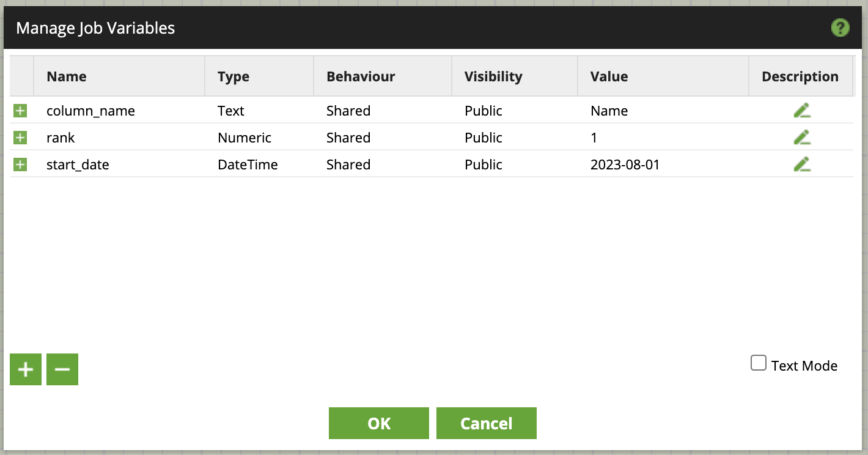This screenshot has width=868, height=455.
Task: Change Public visibility for start_date row
Action: coord(515,165)
